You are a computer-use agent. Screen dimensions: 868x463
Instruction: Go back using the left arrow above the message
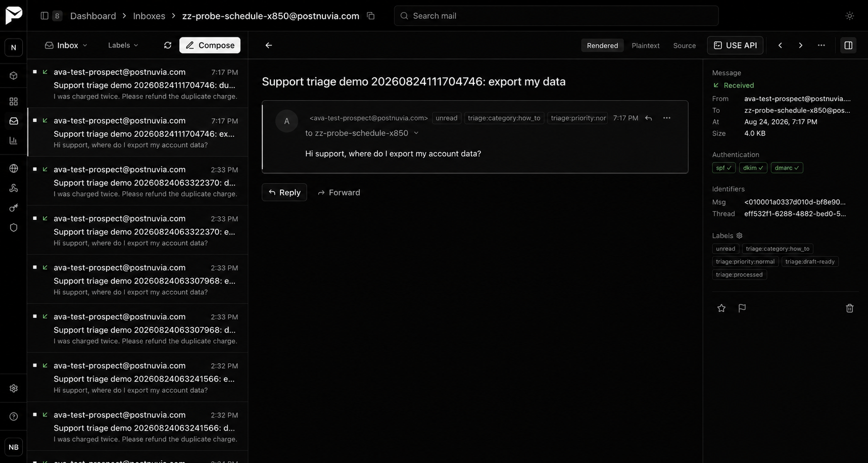click(269, 45)
